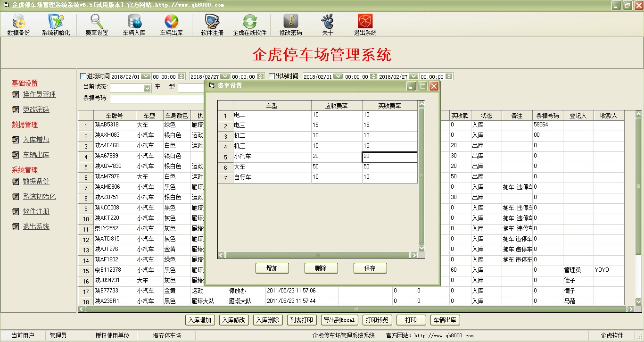Open sidebar 数据备份 link
This screenshot has width=644, height=342.
pyautogui.click(x=36, y=181)
